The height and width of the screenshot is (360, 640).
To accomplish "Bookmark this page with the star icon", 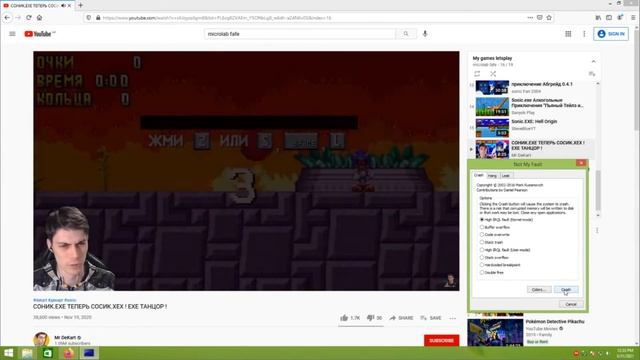I will (x=549, y=18).
